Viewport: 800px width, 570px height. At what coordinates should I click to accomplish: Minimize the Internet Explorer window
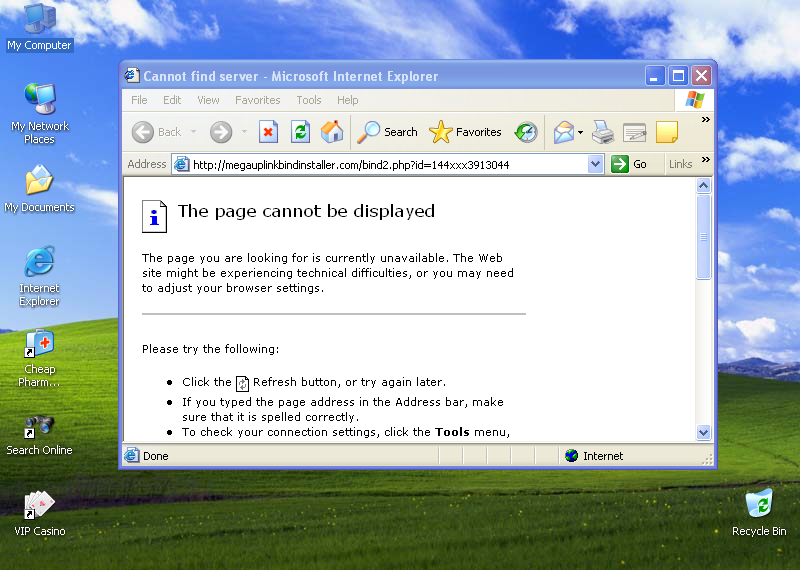pos(655,76)
